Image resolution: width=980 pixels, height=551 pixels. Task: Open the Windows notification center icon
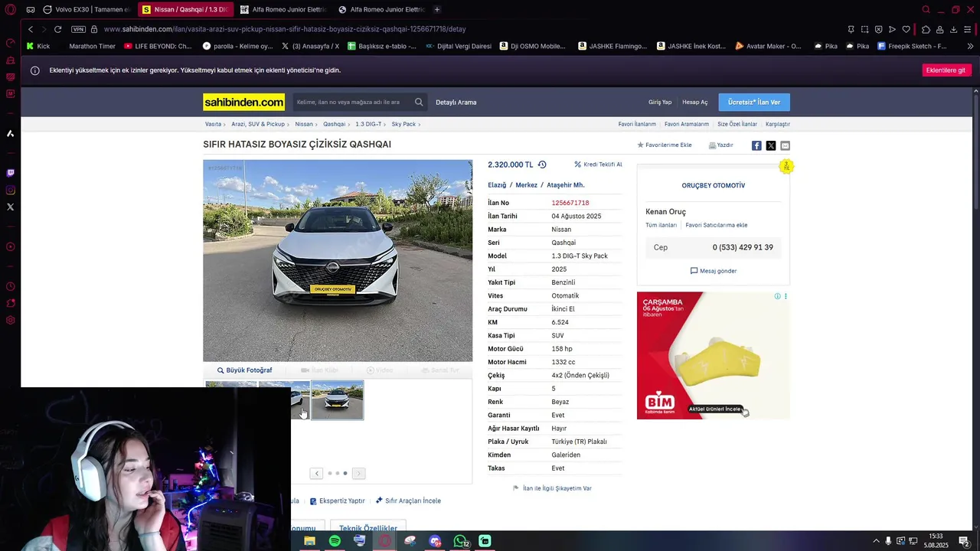(964, 541)
